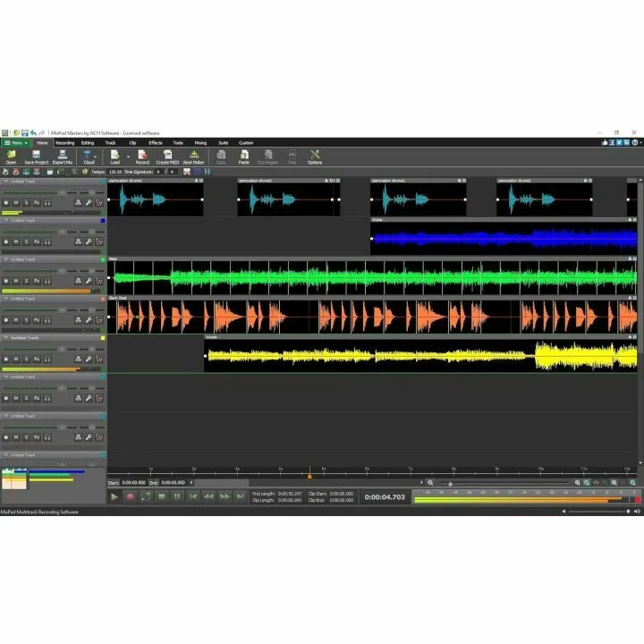Screen dimensions: 644x644
Task: Click the thumbs-up like icon
Action: pos(605,142)
